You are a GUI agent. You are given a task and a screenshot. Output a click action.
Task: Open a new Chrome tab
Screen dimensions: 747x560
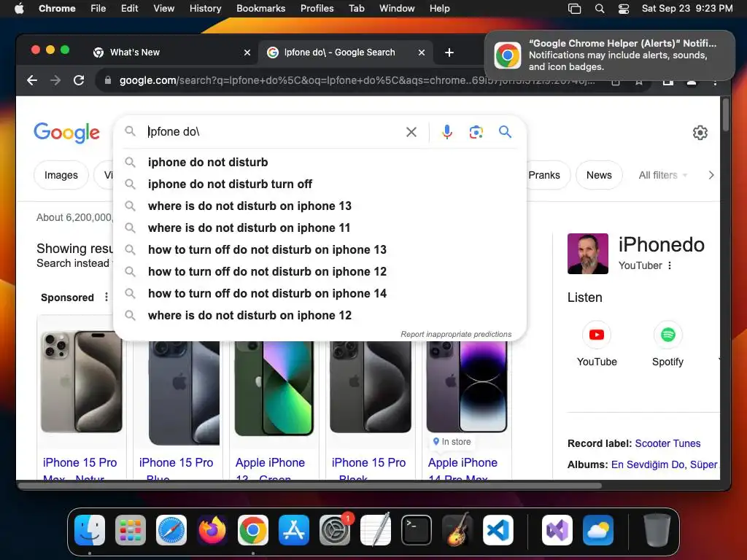point(449,52)
